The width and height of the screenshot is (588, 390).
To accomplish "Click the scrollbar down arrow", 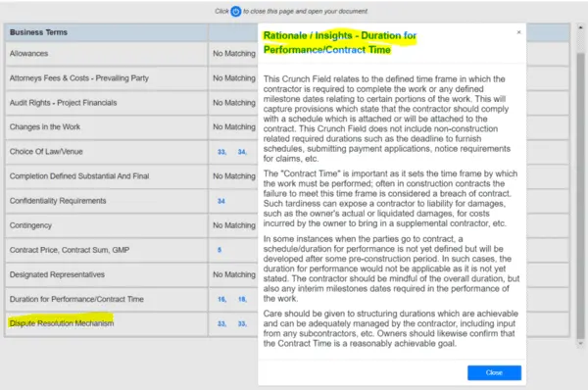I will (x=580, y=343).
